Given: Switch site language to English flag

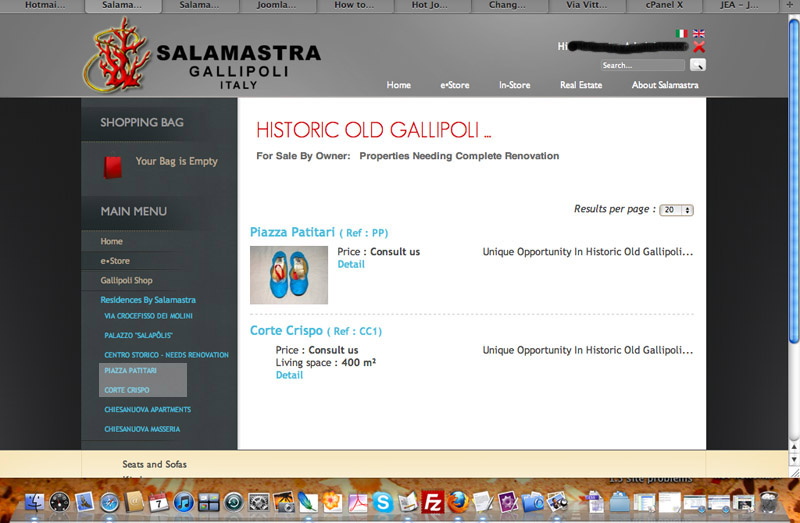Looking at the screenshot, I should (698, 33).
